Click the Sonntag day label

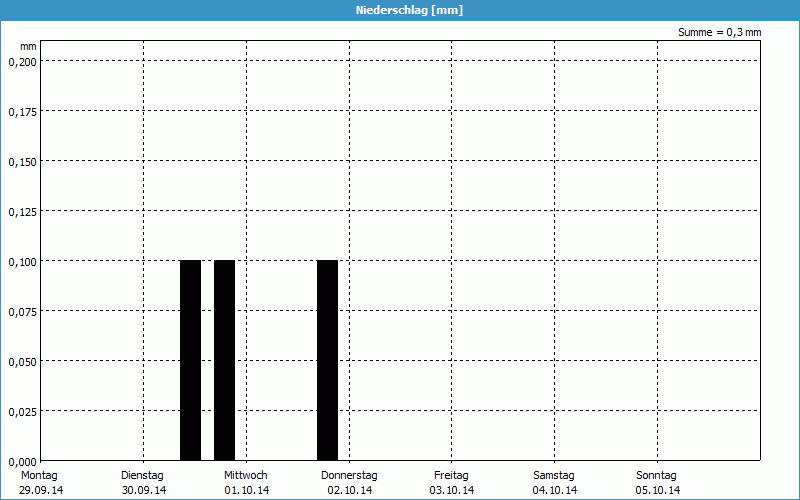click(657, 476)
